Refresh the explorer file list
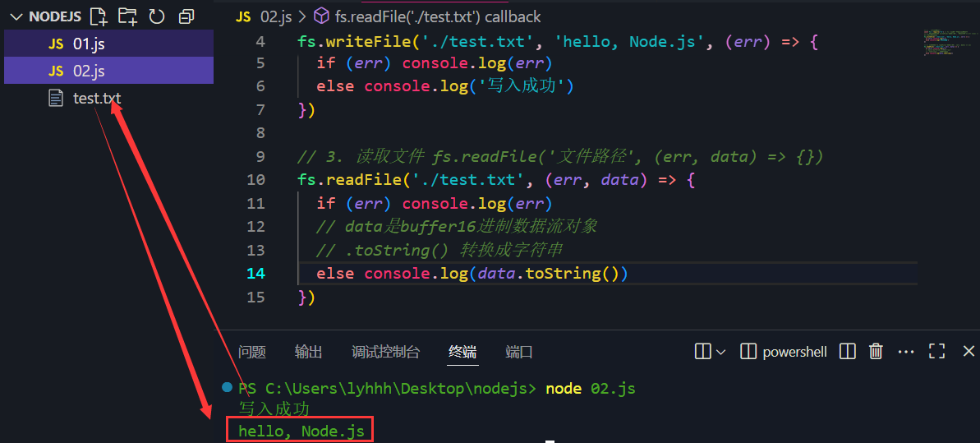This screenshot has height=443, width=980. (156, 17)
